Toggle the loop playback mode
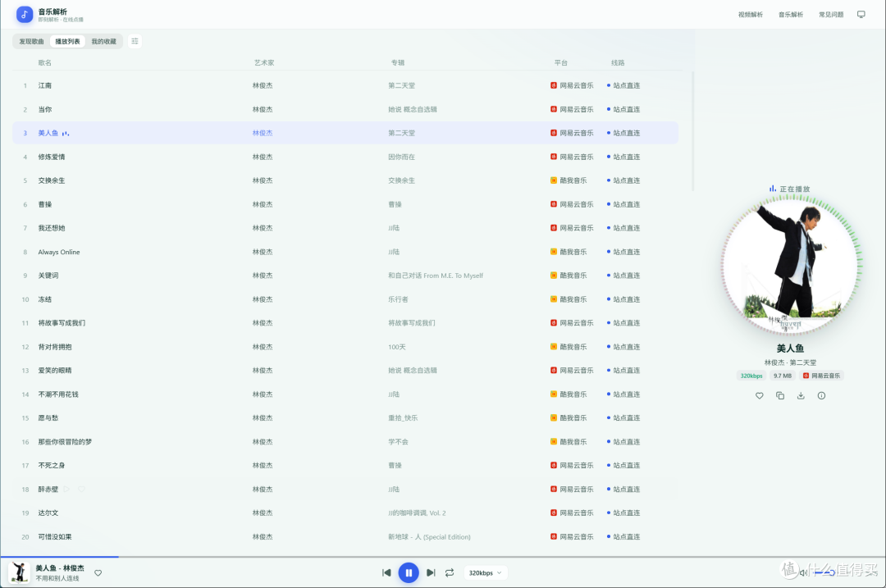886x588 pixels. 450,572
